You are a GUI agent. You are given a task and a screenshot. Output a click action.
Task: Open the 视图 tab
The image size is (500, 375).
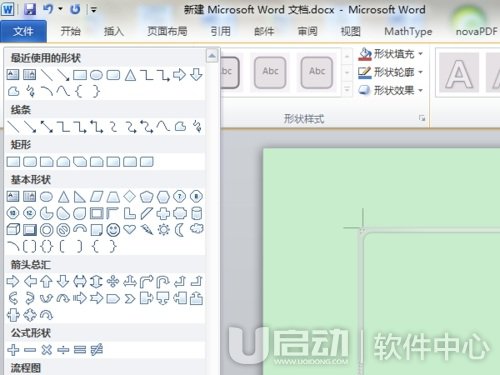pyautogui.click(x=351, y=31)
